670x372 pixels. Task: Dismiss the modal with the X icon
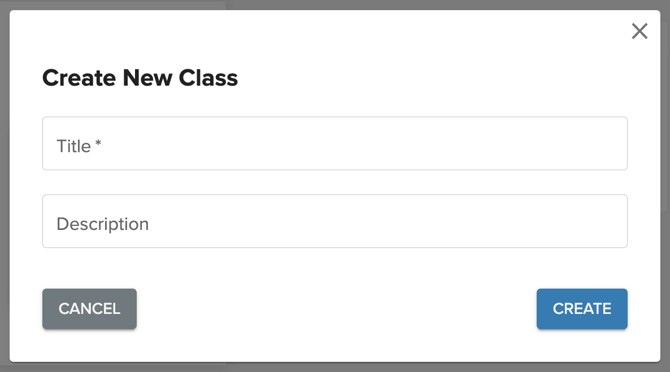coord(639,31)
